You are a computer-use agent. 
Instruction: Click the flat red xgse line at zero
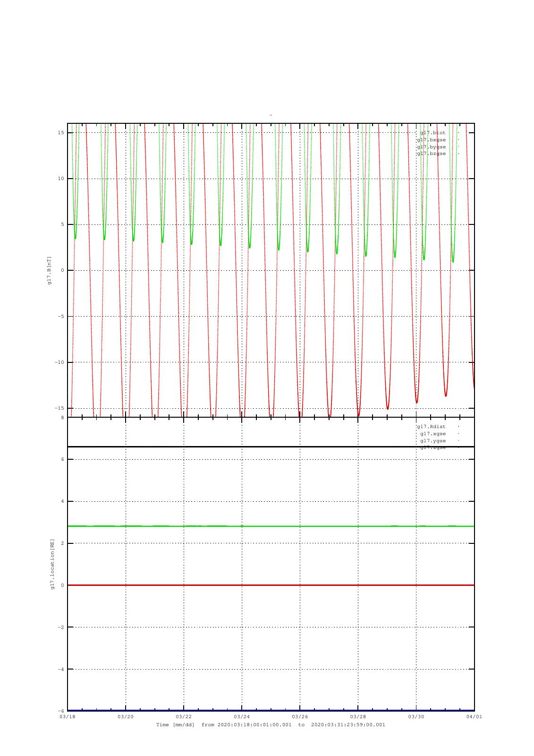tap(271, 585)
